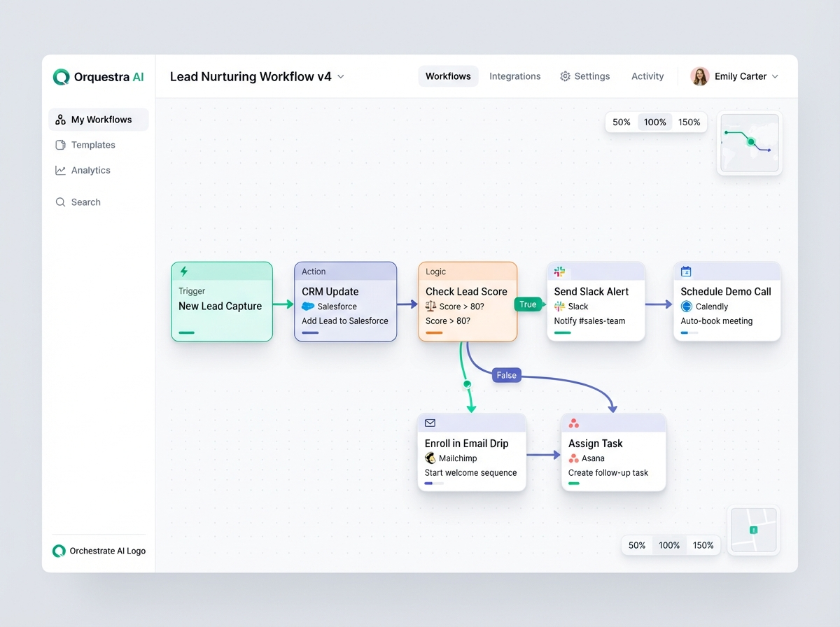Image resolution: width=840 pixels, height=627 pixels.
Task: Set top zoom control to 50%
Action: [622, 122]
